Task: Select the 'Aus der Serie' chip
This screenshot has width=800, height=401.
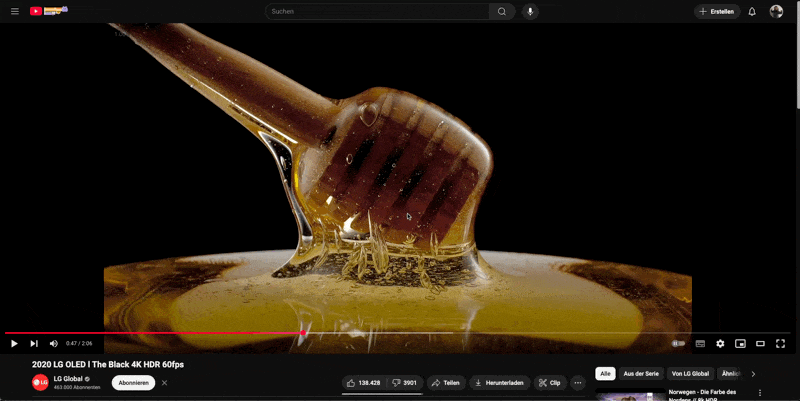Action: click(640, 373)
